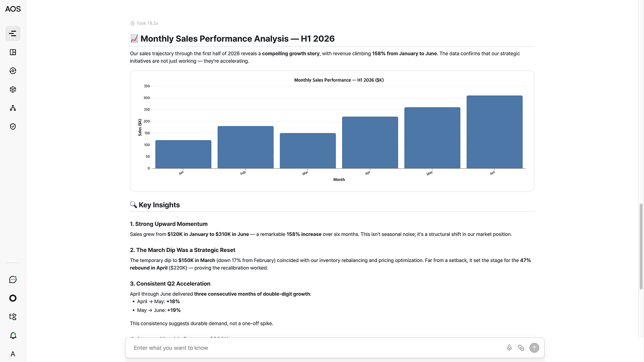
Task: Focus the 'Enter what you want to know' field
Action: click(x=317, y=348)
